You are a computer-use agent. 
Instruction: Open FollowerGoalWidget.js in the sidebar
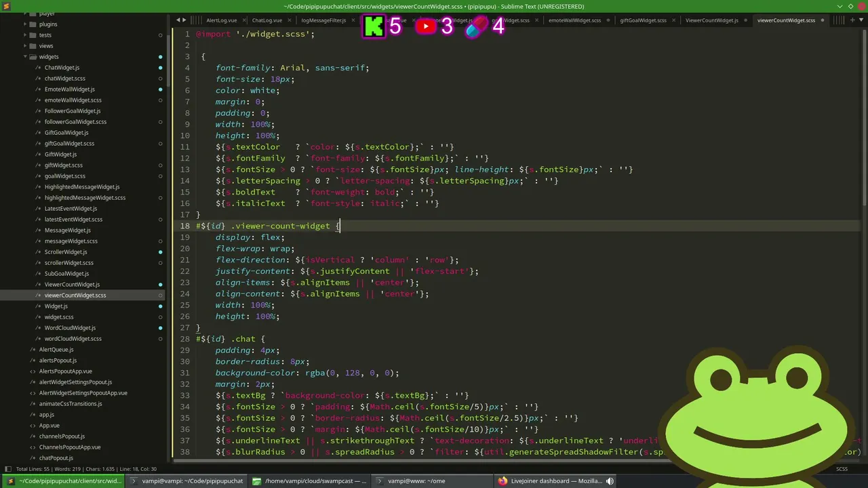73,111
